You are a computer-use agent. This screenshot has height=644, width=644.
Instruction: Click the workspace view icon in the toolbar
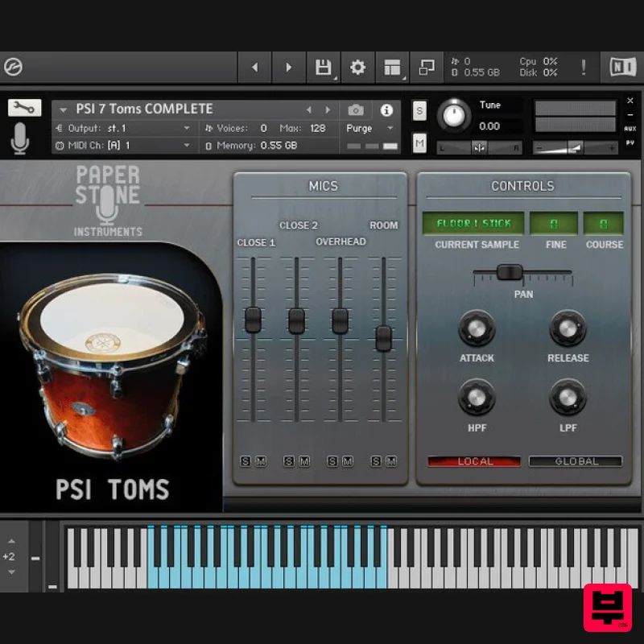pyautogui.click(x=392, y=68)
